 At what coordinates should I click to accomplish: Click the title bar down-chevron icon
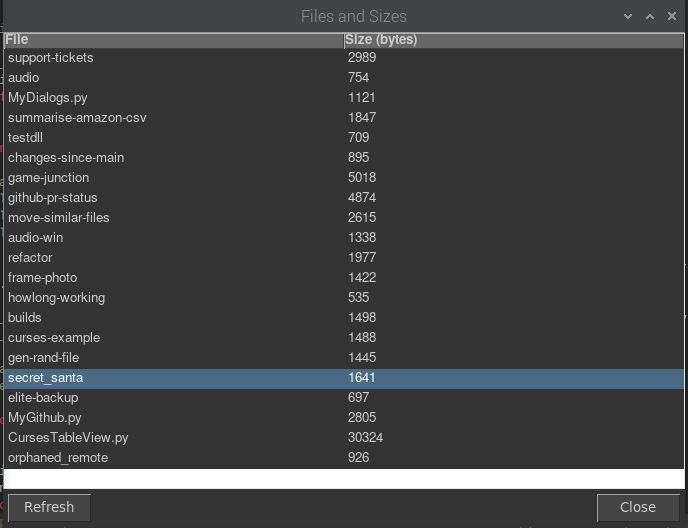tap(628, 17)
